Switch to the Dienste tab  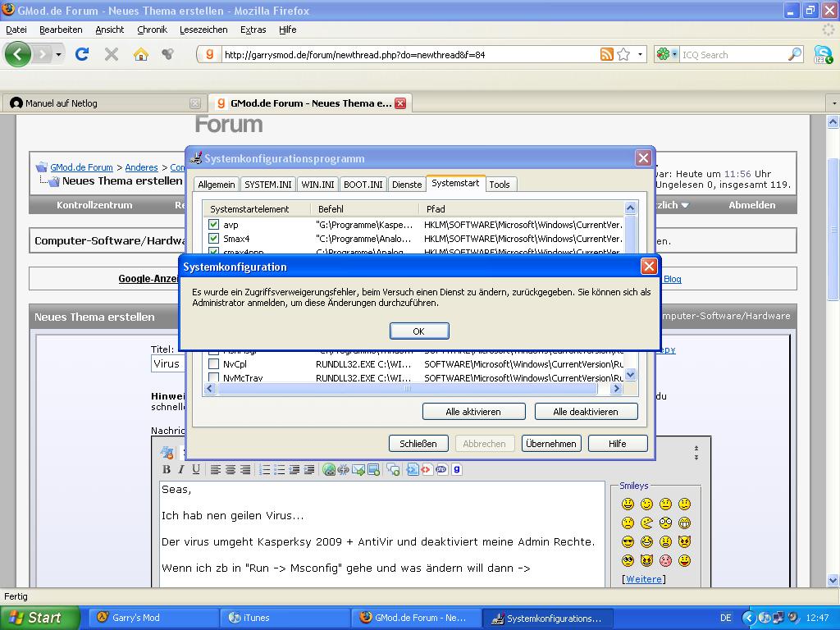[406, 185]
